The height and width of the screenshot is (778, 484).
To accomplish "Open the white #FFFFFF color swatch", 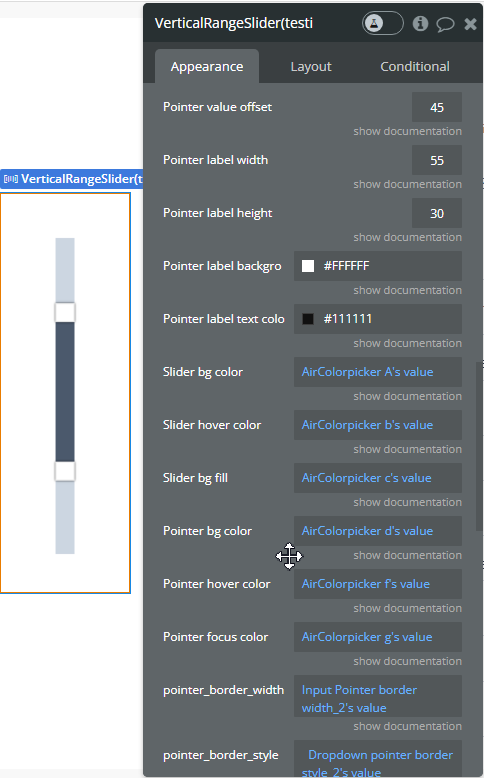I will click(308, 266).
